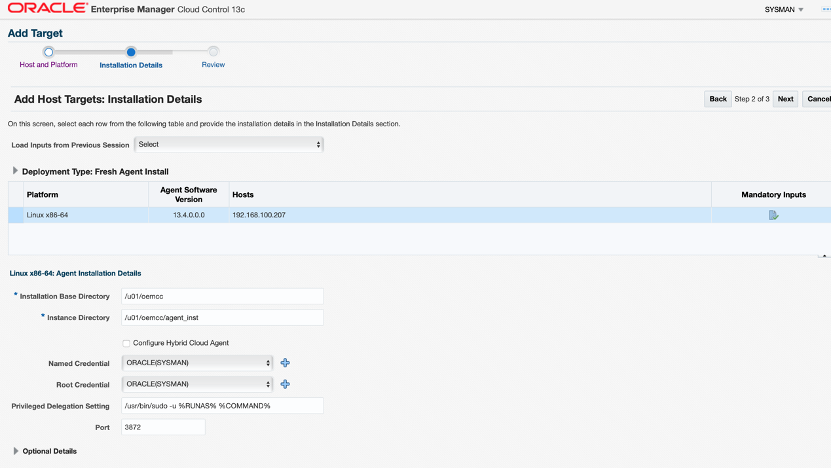Click host 192.168.100.207 cell
This screenshot has width=832, height=468.
(470, 215)
